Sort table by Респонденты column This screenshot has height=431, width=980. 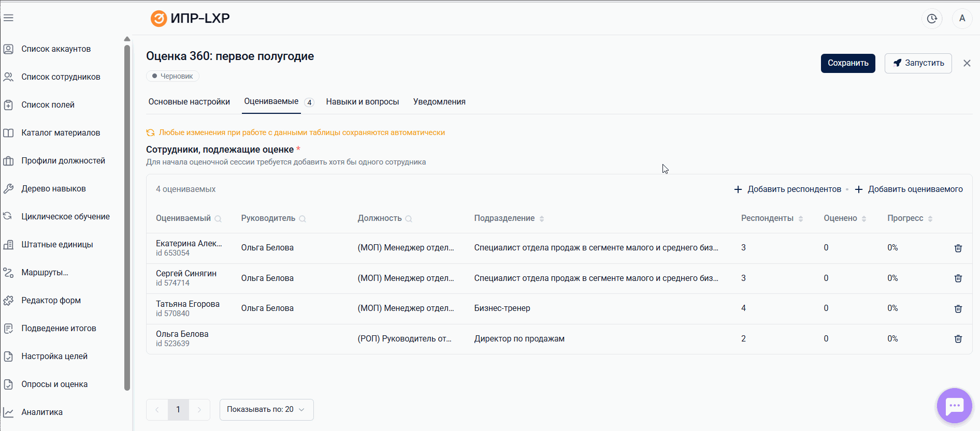(800, 219)
